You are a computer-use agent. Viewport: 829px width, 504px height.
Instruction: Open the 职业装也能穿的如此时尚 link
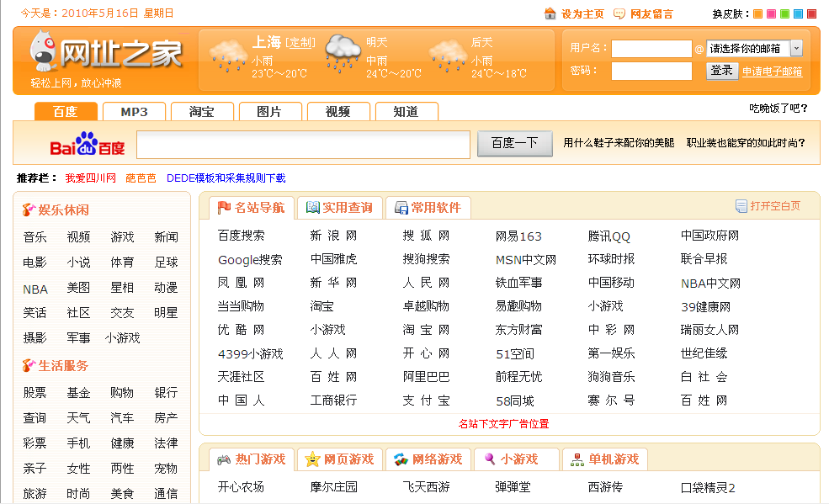point(746,143)
